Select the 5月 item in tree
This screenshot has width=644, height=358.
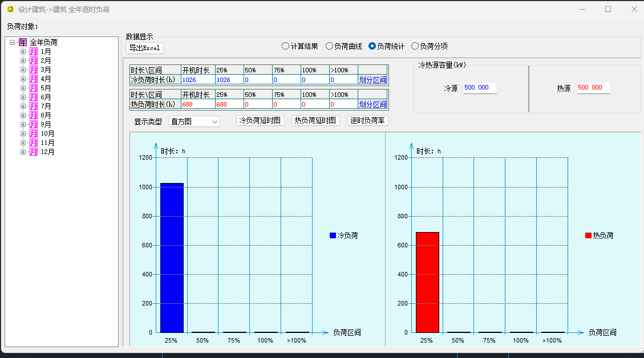tap(46, 88)
